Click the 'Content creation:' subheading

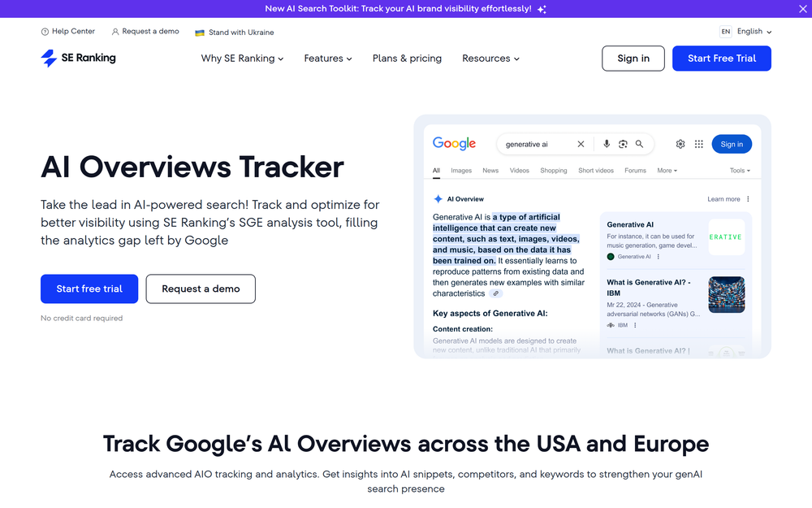(463, 329)
